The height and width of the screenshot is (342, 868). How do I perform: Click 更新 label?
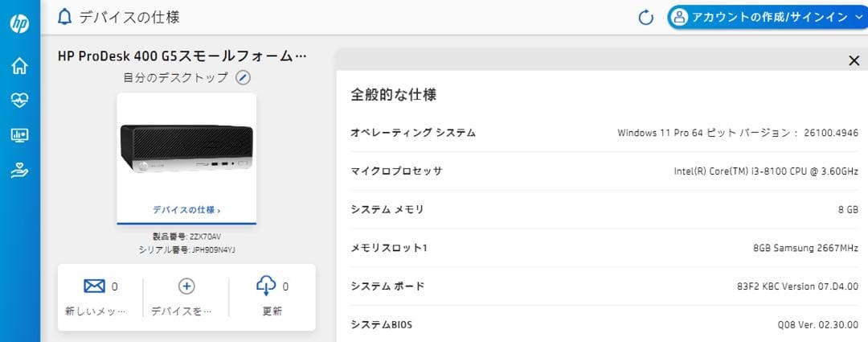[x=272, y=311]
